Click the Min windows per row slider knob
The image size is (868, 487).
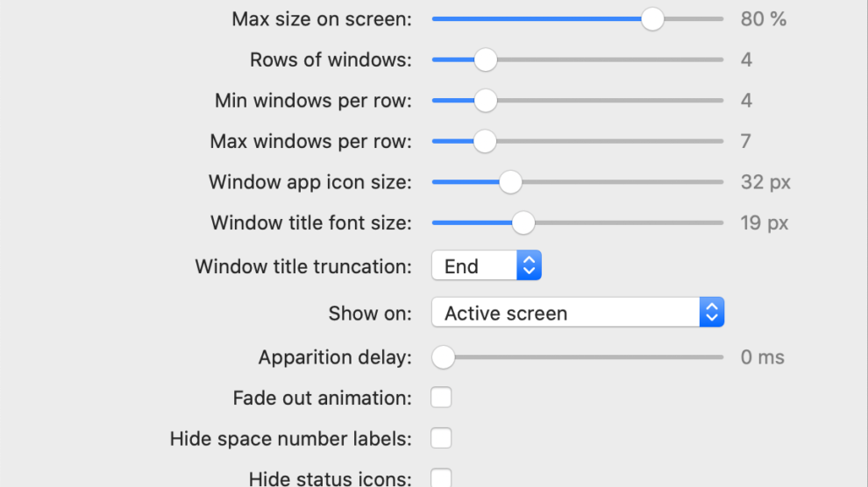click(x=485, y=101)
